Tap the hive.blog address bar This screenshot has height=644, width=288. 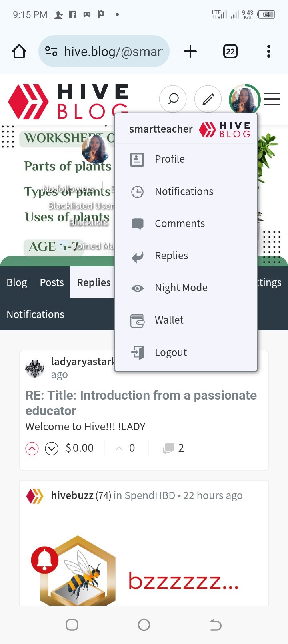[x=104, y=51]
